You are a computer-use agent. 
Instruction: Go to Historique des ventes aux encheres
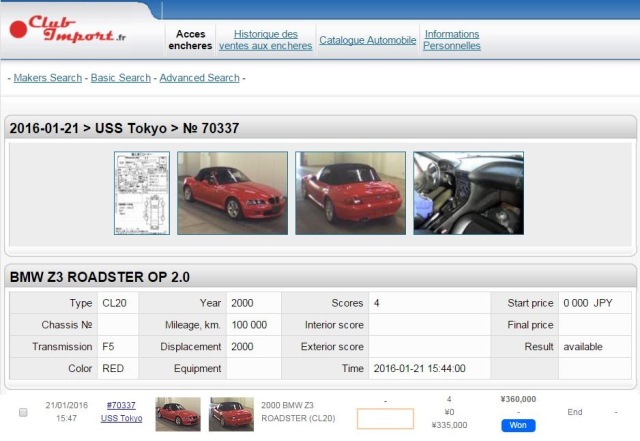265,40
